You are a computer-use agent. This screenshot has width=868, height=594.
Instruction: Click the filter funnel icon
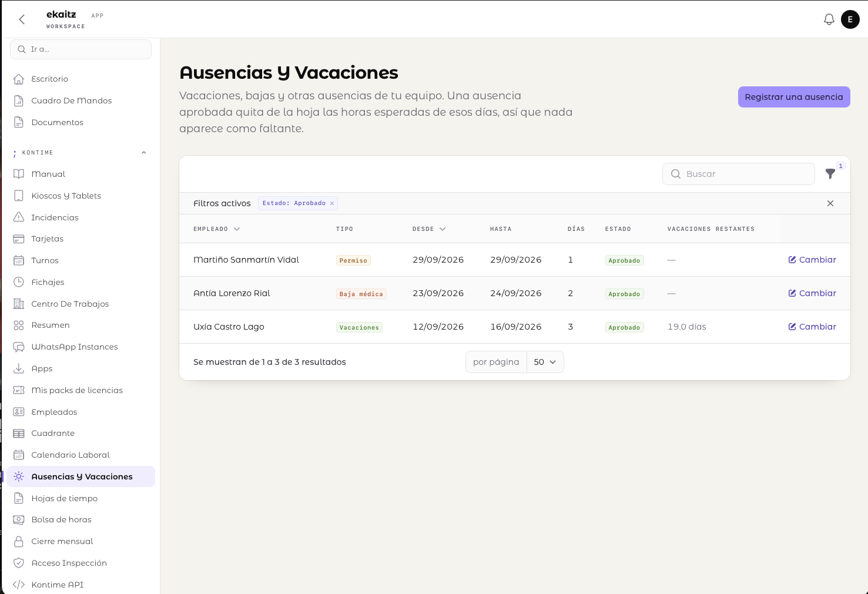coord(830,174)
